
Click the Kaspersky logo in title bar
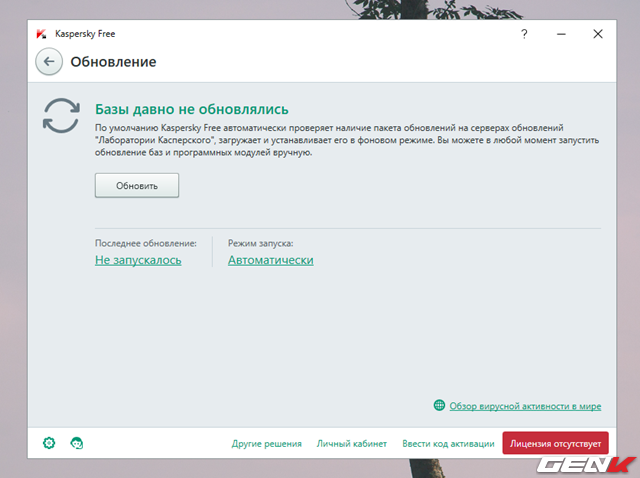click(41, 33)
